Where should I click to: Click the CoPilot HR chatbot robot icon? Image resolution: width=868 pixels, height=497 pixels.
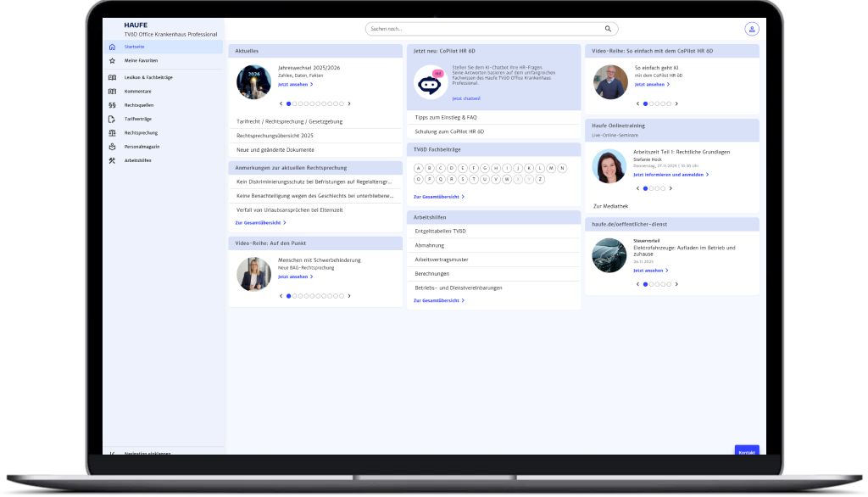(x=430, y=82)
